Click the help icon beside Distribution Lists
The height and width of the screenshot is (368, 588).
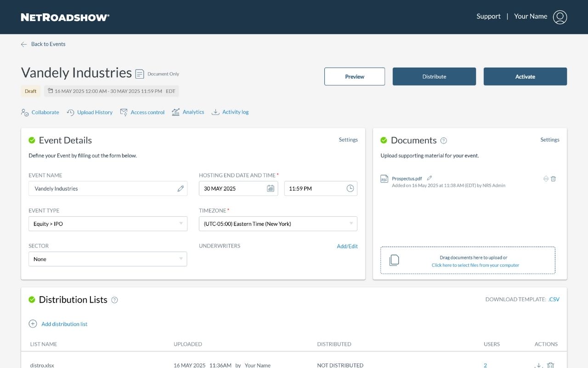click(x=114, y=300)
